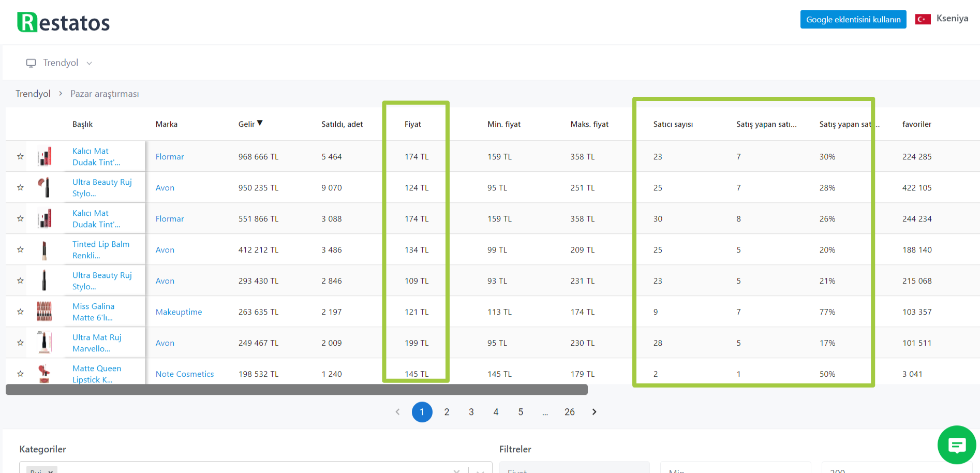This screenshot has height=473, width=980.
Task: Go to page 3
Action: (x=471, y=412)
